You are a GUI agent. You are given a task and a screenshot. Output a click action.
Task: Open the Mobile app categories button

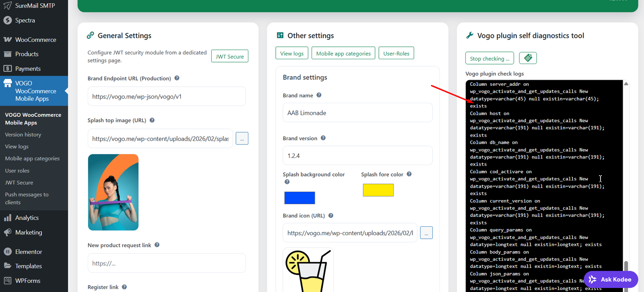[343, 53]
